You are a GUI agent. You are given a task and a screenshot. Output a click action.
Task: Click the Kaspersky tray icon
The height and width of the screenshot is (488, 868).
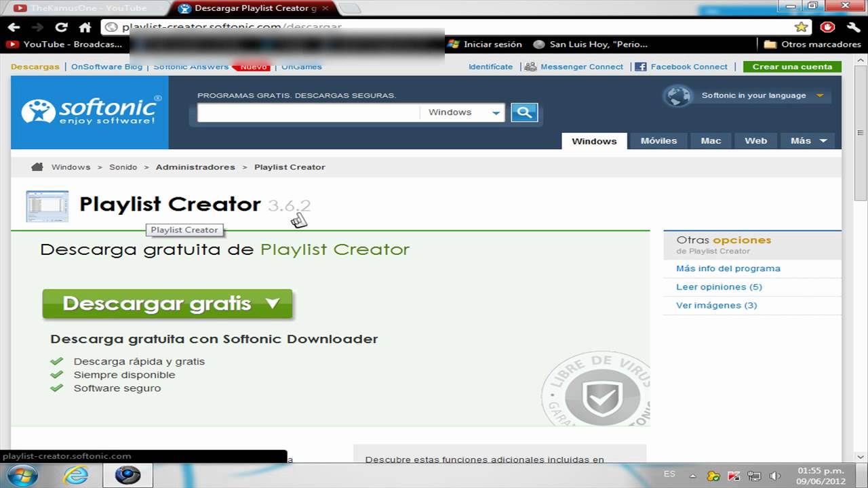click(734, 475)
